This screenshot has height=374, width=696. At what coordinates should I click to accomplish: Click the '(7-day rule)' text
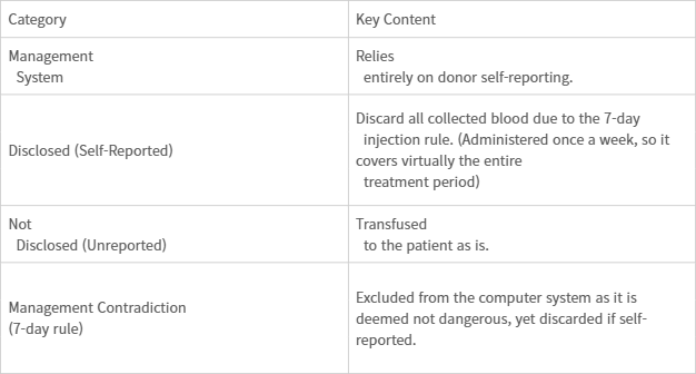click(46, 329)
